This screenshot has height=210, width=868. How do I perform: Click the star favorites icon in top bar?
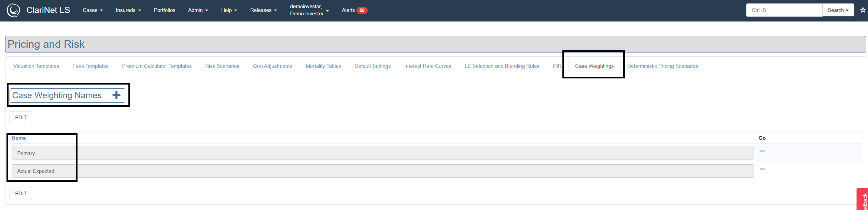(863, 10)
